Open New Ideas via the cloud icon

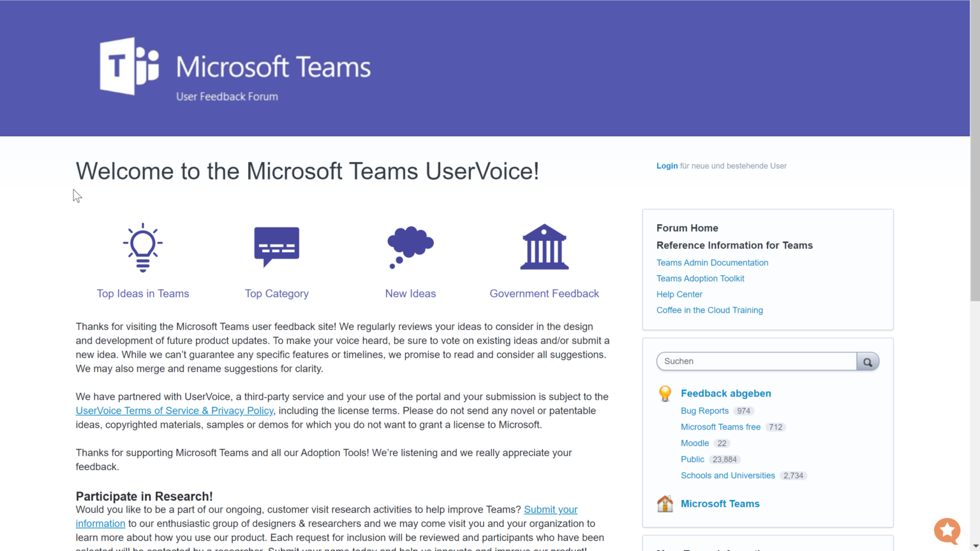pyautogui.click(x=410, y=247)
